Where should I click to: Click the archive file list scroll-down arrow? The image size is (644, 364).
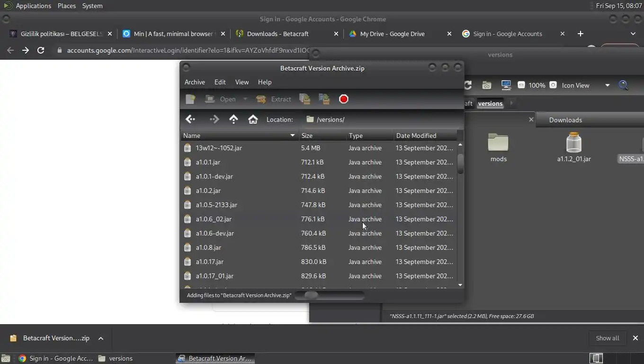pos(460,285)
